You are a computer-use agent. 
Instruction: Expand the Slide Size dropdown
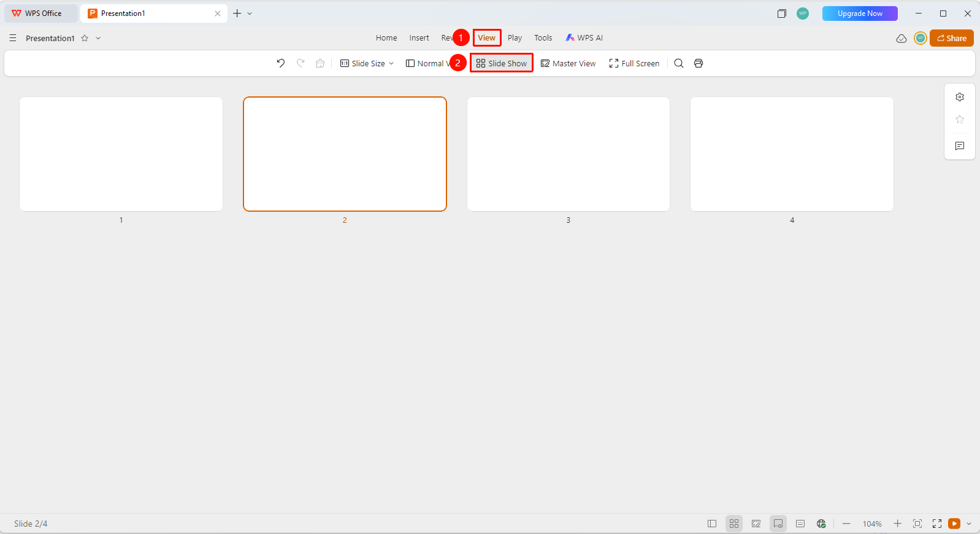click(x=367, y=63)
